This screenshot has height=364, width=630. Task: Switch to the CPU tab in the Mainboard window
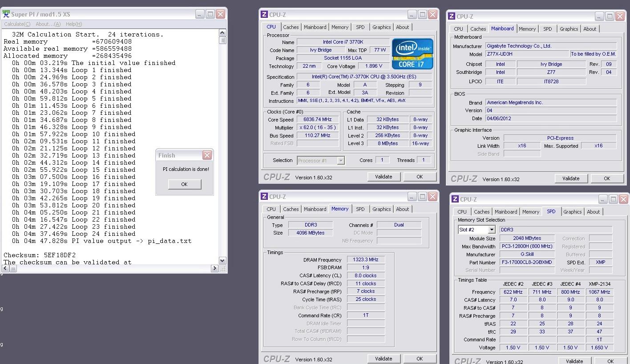coord(459,29)
